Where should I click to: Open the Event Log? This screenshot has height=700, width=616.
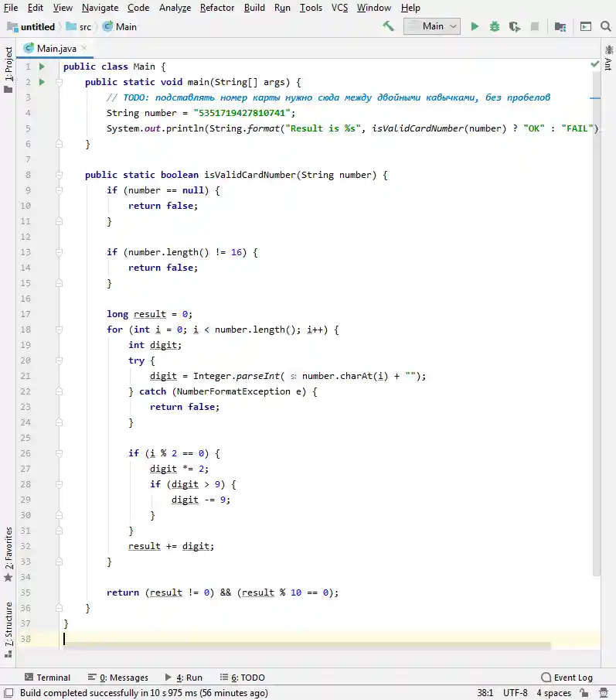pos(567,678)
